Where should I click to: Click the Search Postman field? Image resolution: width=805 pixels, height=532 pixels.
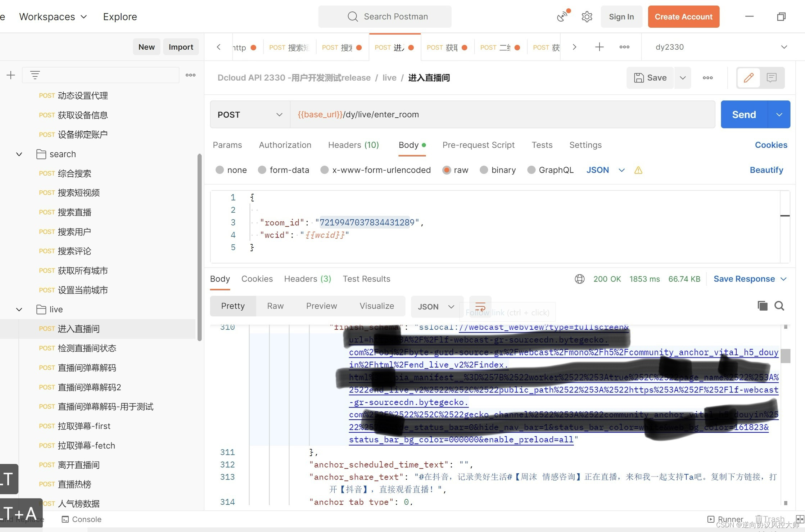(385, 17)
